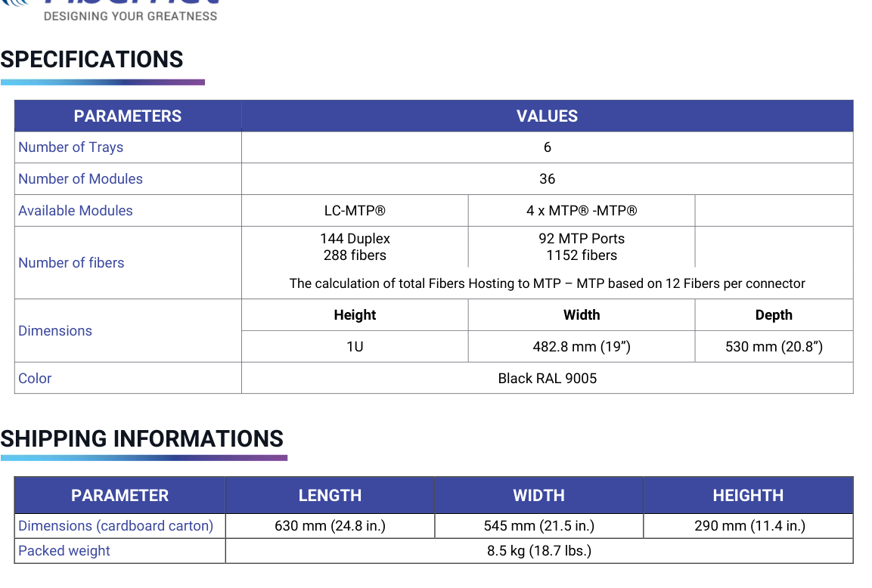The image size is (872, 588).
Task: Click the modules value '36'
Action: point(548,179)
